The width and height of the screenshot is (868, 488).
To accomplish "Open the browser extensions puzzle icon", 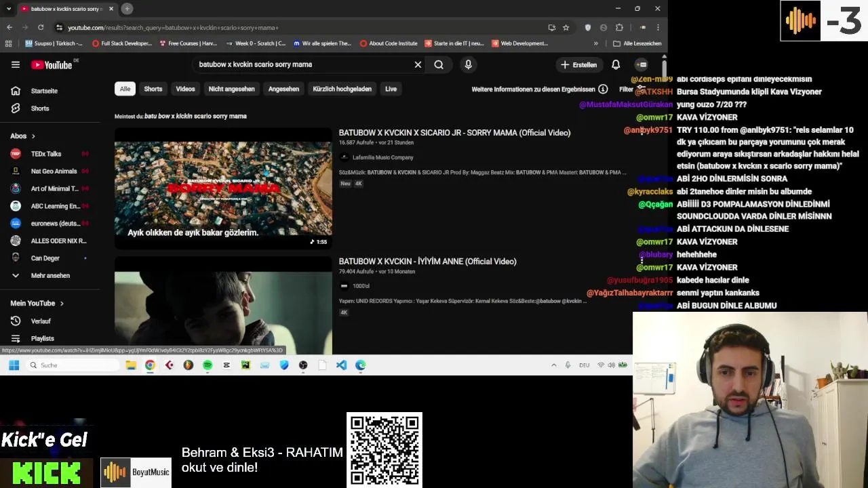I will point(619,28).
